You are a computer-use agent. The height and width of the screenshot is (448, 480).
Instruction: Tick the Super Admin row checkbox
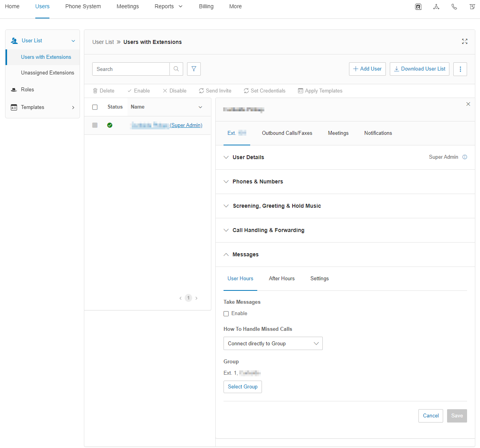click(95, 125)
